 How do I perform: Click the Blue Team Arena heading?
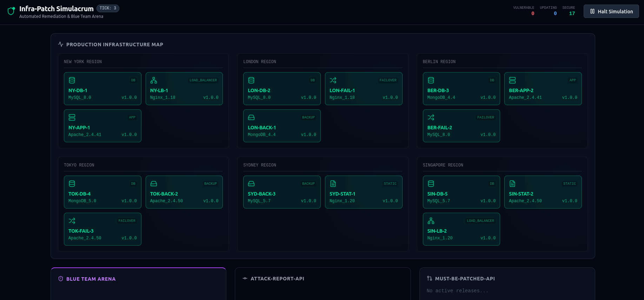tap(91, 279)
